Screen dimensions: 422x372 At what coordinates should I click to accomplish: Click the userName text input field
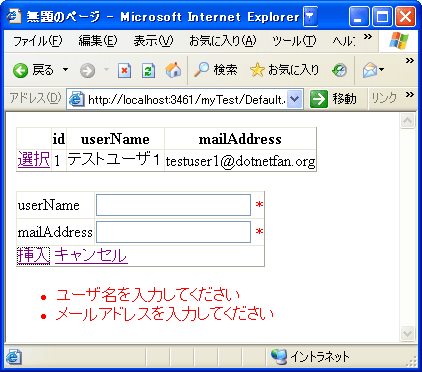pos(173,205)
